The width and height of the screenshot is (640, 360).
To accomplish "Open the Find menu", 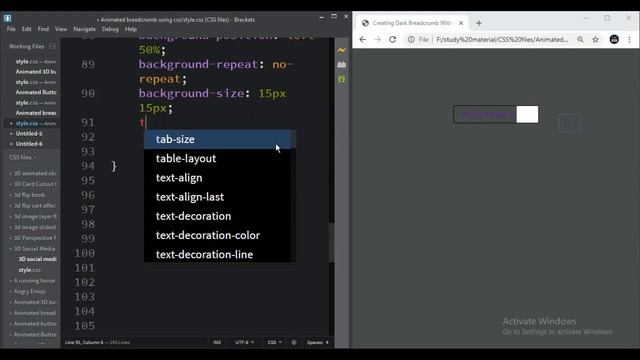I will pyautogui.click(x=43, y=29).
